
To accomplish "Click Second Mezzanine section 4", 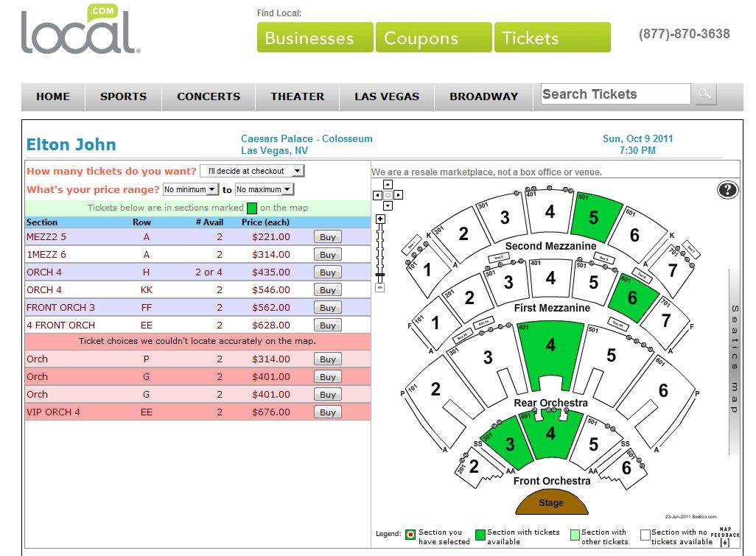I will pyautogui.click(x=550, y=212).
